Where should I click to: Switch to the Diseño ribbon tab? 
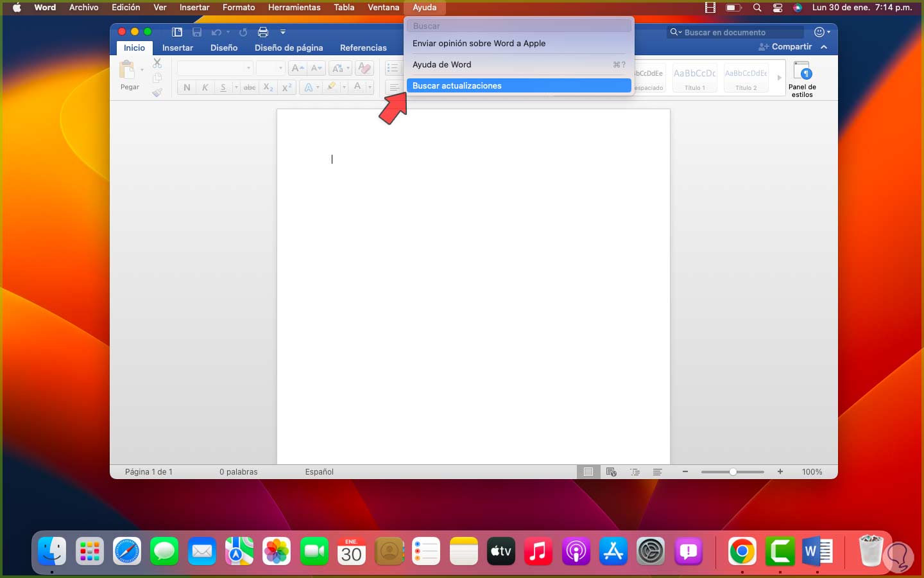click(x=224, y=48)
